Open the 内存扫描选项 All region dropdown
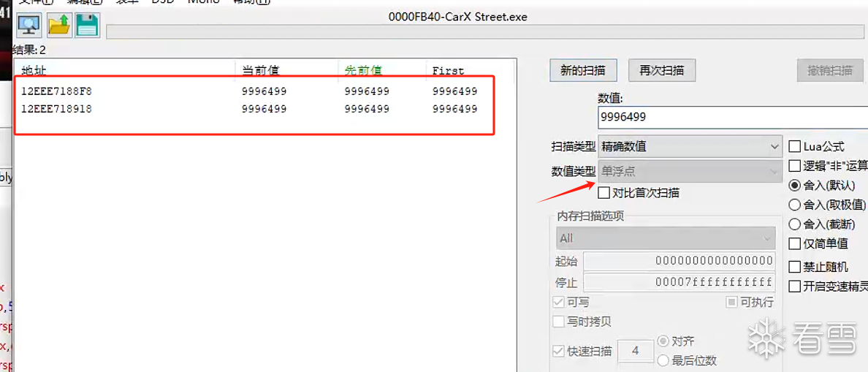This screenshot has width=868, height=372. pos(666,238)
